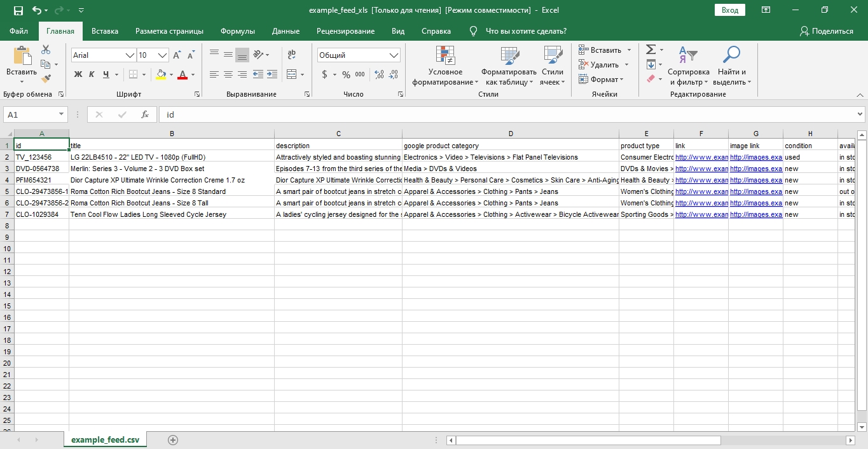Apply thousands separator 000 style
The height and width of the screenshot is (449, 868).
(x=360, y=74)
